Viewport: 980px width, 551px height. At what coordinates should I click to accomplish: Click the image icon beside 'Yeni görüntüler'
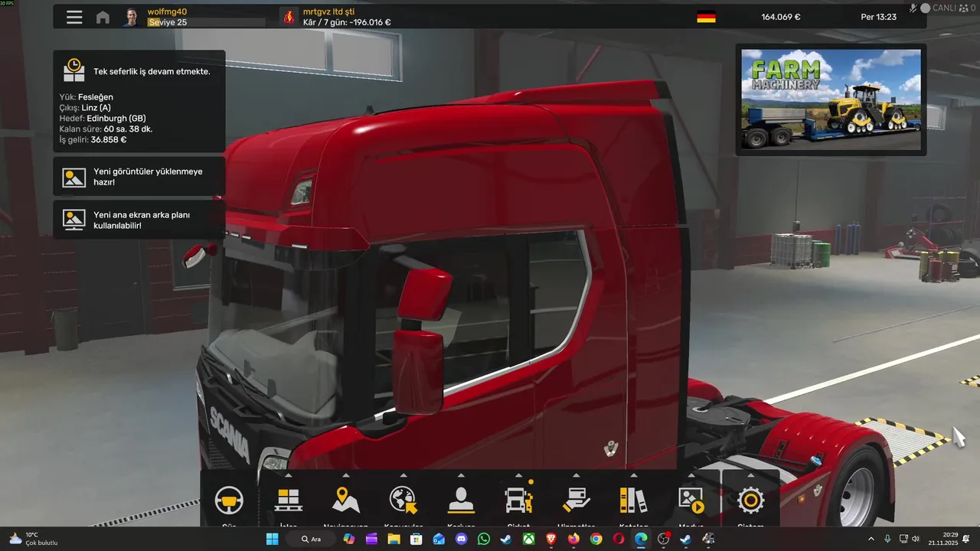coord(74,178)
